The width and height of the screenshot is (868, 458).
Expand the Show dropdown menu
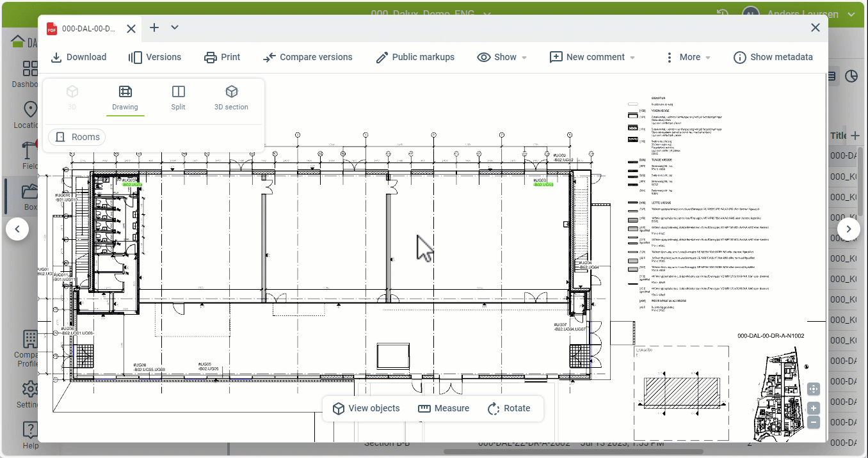click(502, 58)
